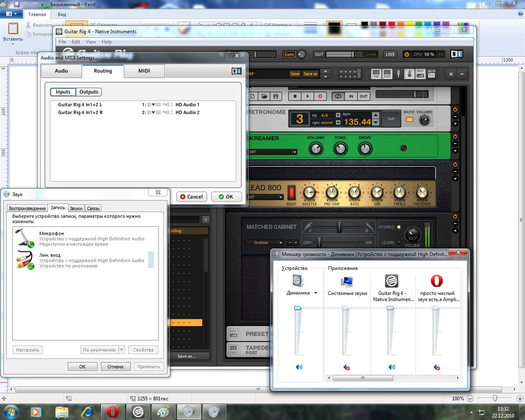Open the Звуки tab in Звук dialog
The image size is (525, 420).
click(76, 208)
